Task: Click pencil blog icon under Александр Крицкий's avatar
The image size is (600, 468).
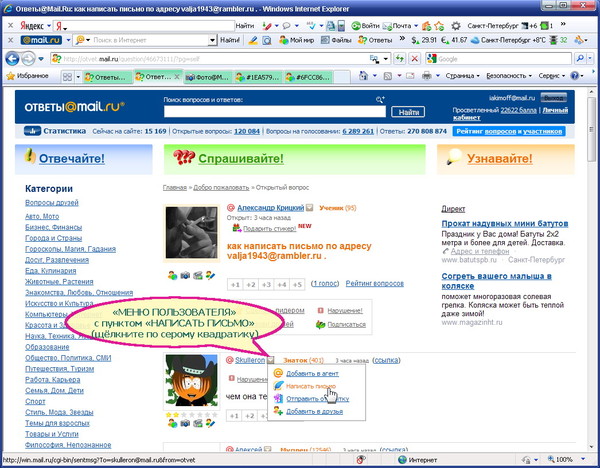Action: click(x=210, y=275)
